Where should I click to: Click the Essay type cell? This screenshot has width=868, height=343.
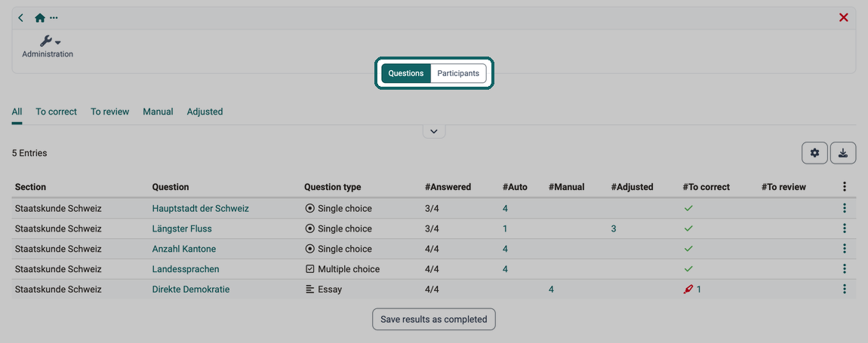coord(324,289)
